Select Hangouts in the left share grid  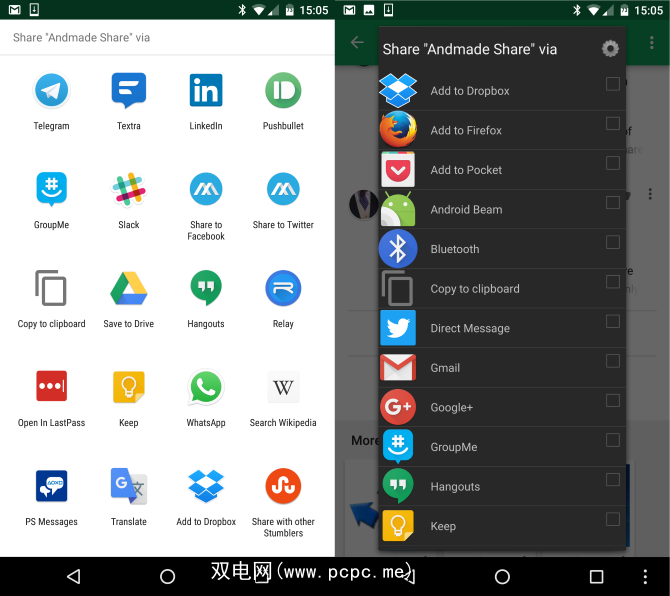coord(206,288)
